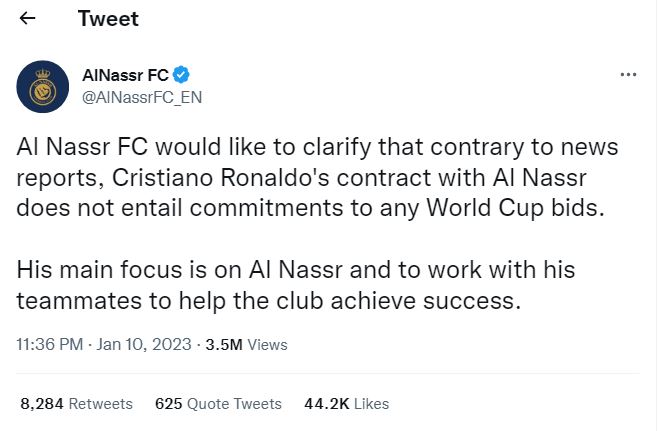Screen dimensions: 659x431
Task: Click the Retweets label text
Action: (x=100, y=404)
